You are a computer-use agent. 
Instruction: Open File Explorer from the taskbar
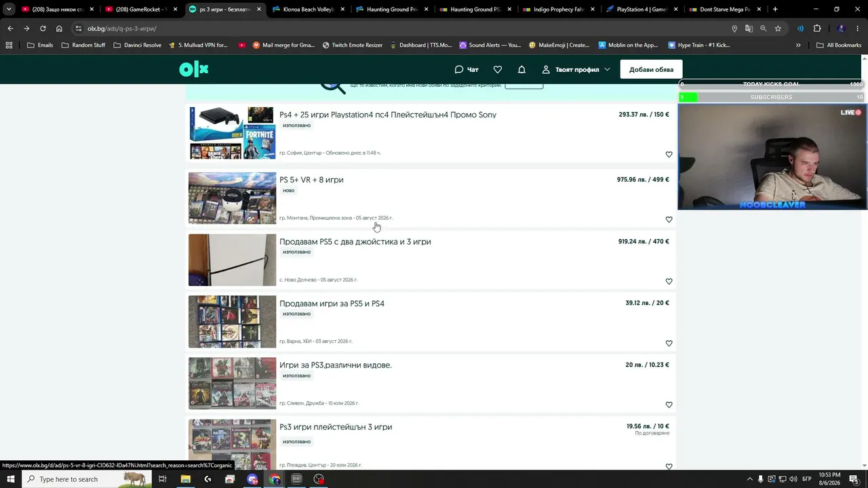(185, 479)
